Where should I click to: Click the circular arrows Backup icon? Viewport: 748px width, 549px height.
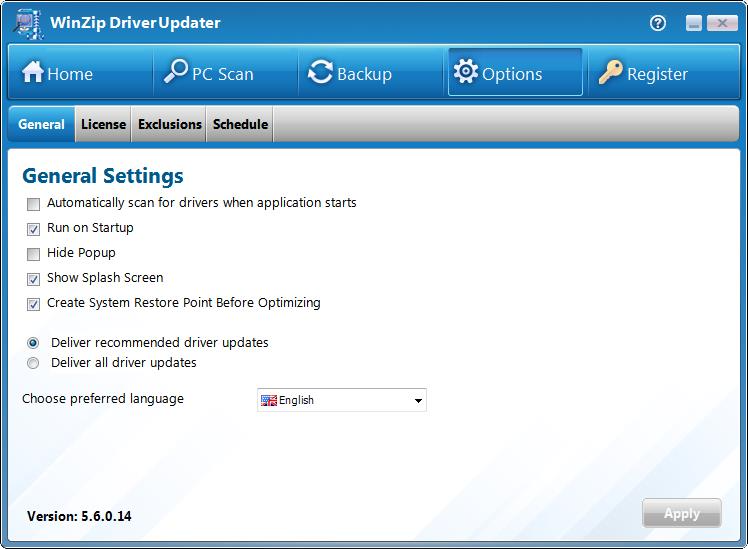point(320,73)
